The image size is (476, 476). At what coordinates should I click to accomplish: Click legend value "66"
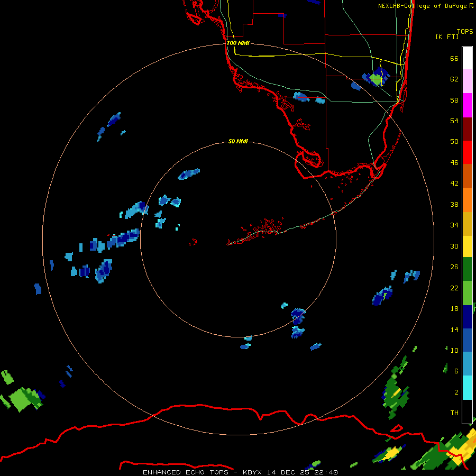point(454,58)
